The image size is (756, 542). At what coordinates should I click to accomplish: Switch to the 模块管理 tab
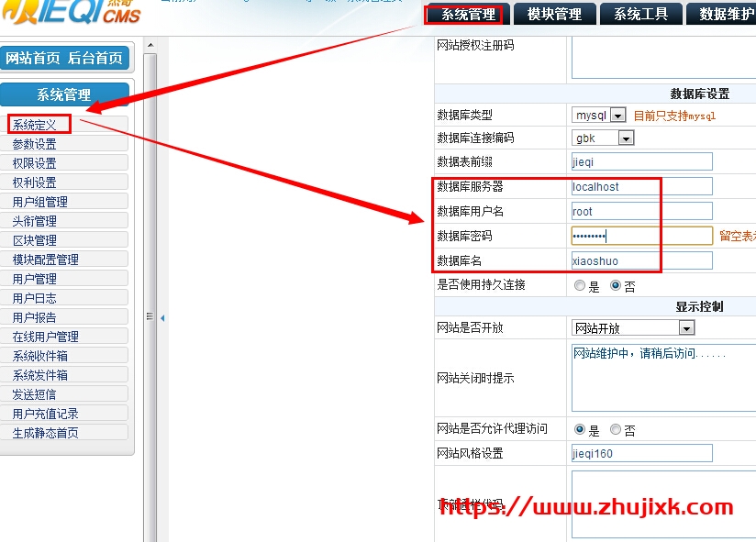click(x=554, y=14)
